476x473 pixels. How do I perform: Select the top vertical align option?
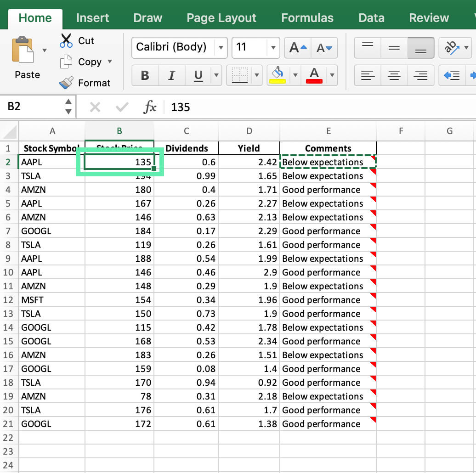[x=368, y=48]
